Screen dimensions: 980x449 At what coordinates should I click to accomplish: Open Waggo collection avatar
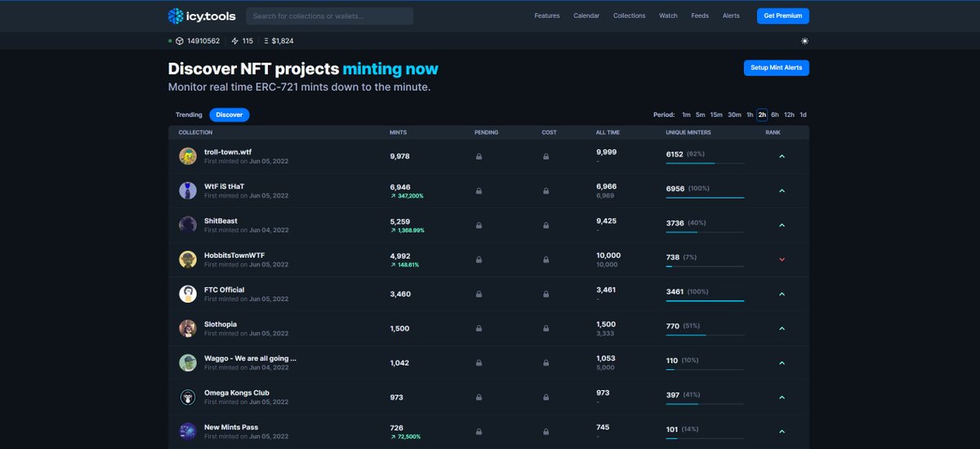(188, 362)
